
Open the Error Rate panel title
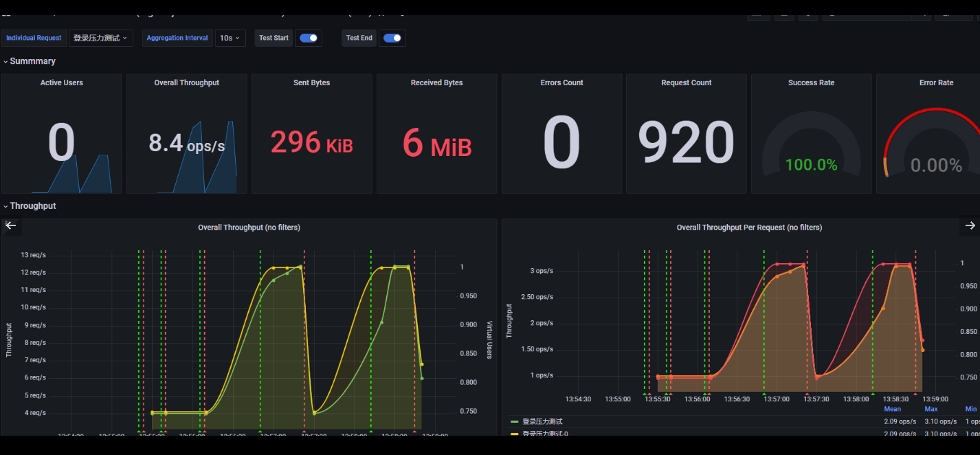(x=937, y=82)
